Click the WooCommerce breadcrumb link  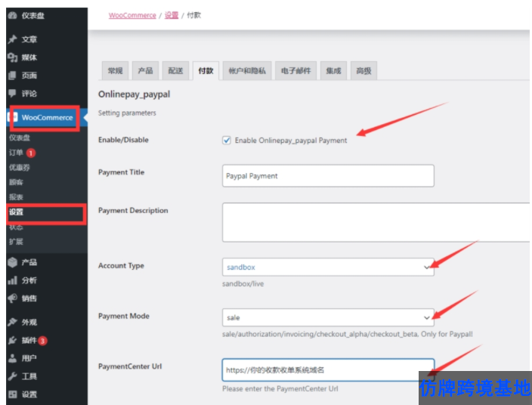pyautogui.click(x=132, y=15)
